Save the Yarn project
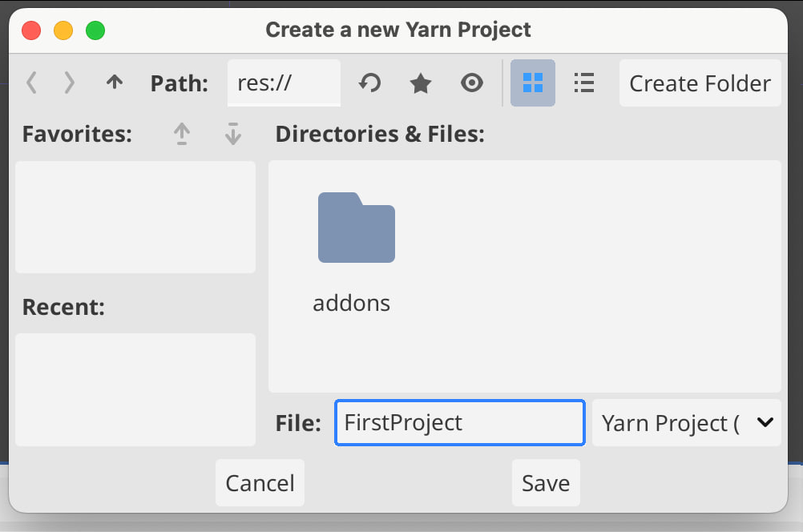Screen dimensions: 803x532 pyautogui.click(x=546, y=483)
